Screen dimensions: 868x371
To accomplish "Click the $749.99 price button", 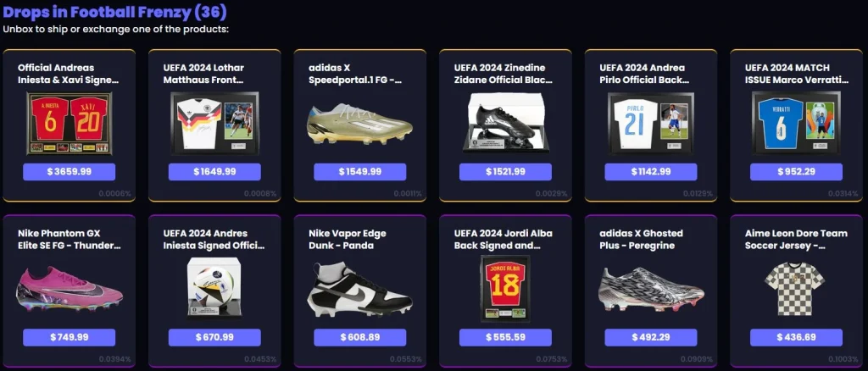I will click(x=70, y=337).
